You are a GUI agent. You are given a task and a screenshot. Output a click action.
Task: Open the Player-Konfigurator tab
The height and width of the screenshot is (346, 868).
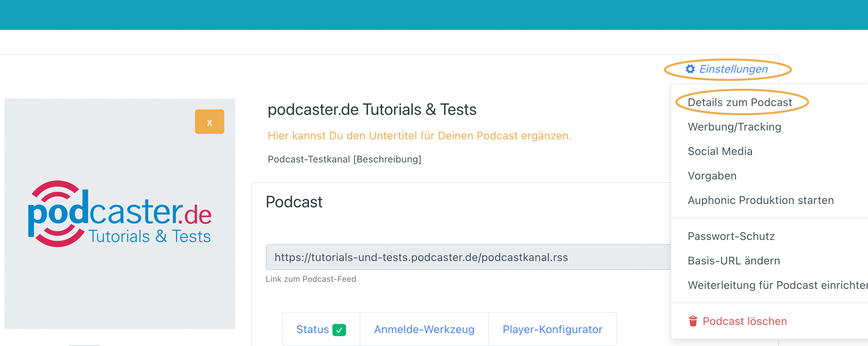tap(553, 329)
